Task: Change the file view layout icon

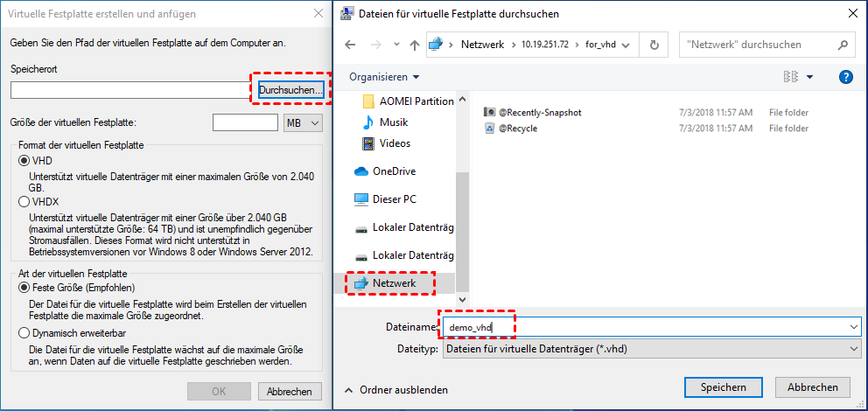Action: (791, 77)
